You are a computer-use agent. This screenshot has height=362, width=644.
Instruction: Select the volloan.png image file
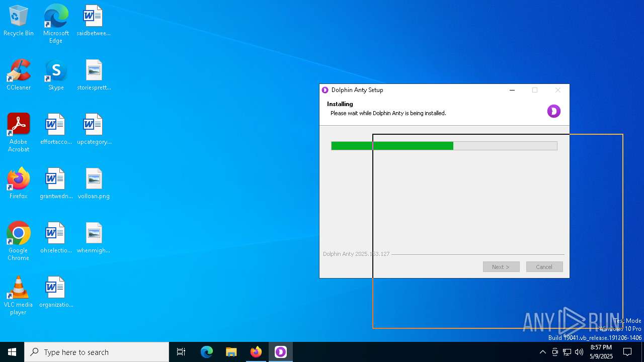(94, 184)
